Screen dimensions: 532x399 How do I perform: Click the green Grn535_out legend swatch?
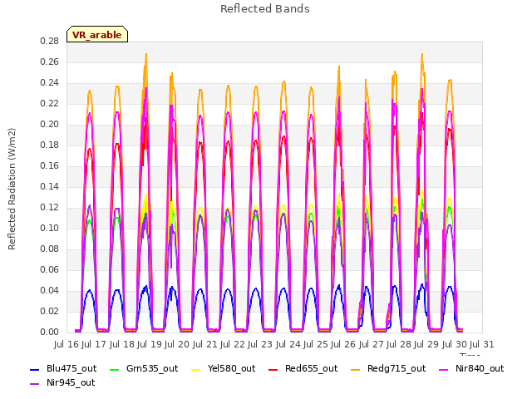115,369
